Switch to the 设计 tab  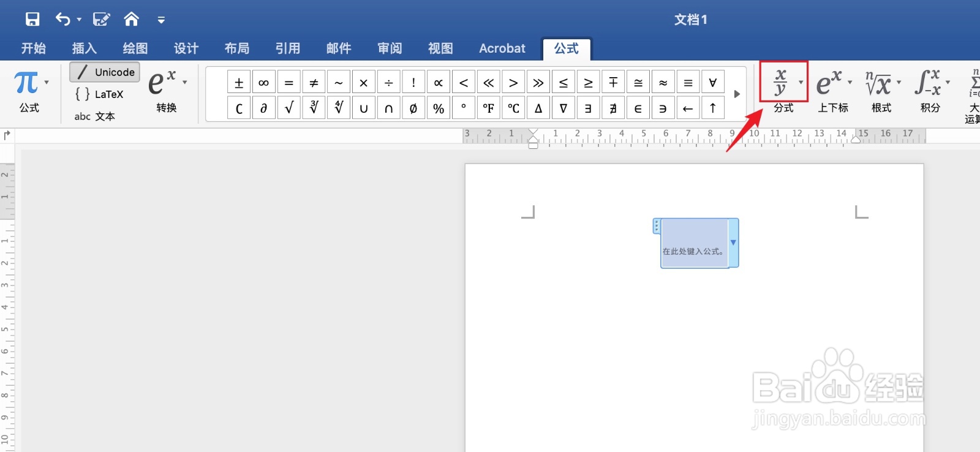tap(186, 48)
